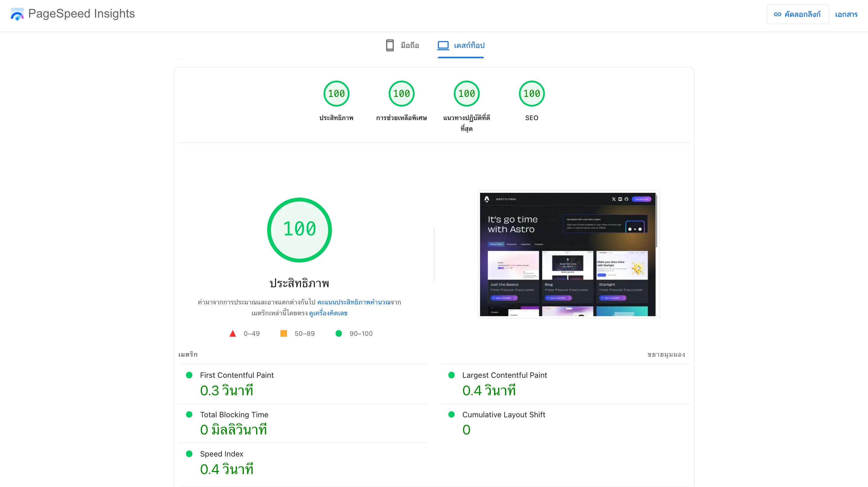The height and width of the screenshot is (487, 868).
Task: Click the link icon on the copy button
Action: point(777,14)
